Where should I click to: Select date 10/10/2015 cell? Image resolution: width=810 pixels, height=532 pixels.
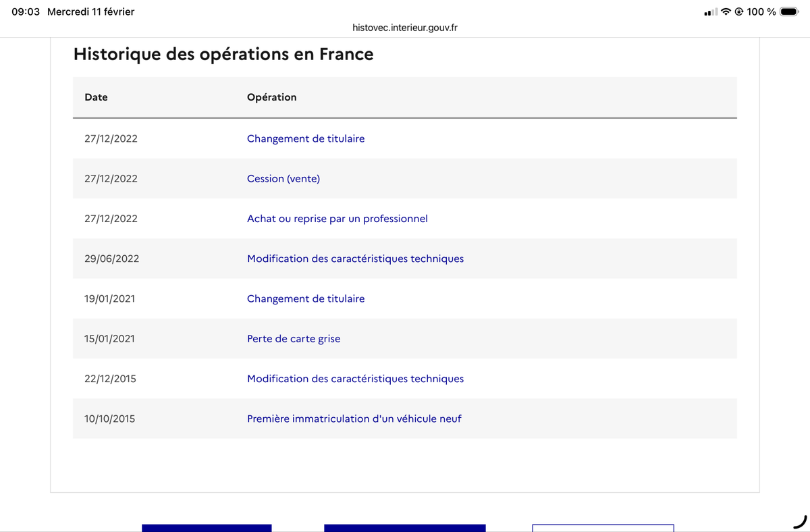coord(109,419)
